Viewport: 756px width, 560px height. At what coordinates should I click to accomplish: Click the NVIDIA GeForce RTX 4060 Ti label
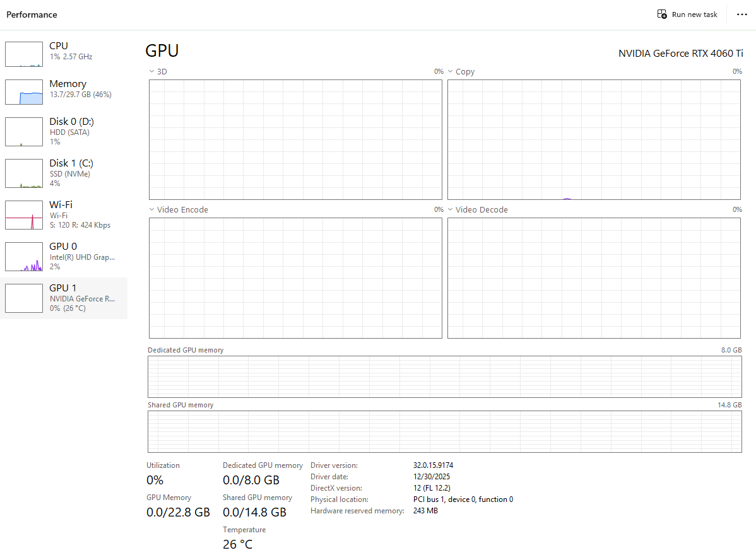coord(680,54)
